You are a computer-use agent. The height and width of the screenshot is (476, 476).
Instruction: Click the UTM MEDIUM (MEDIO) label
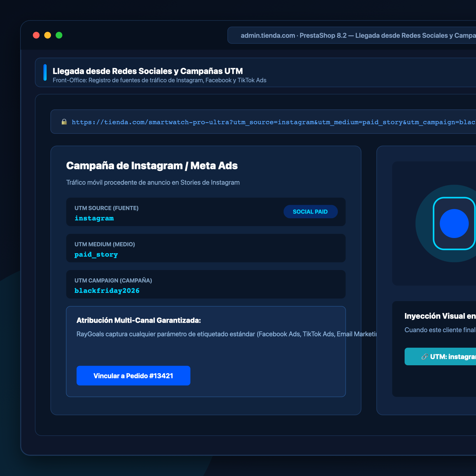click(x=105, y=244)
